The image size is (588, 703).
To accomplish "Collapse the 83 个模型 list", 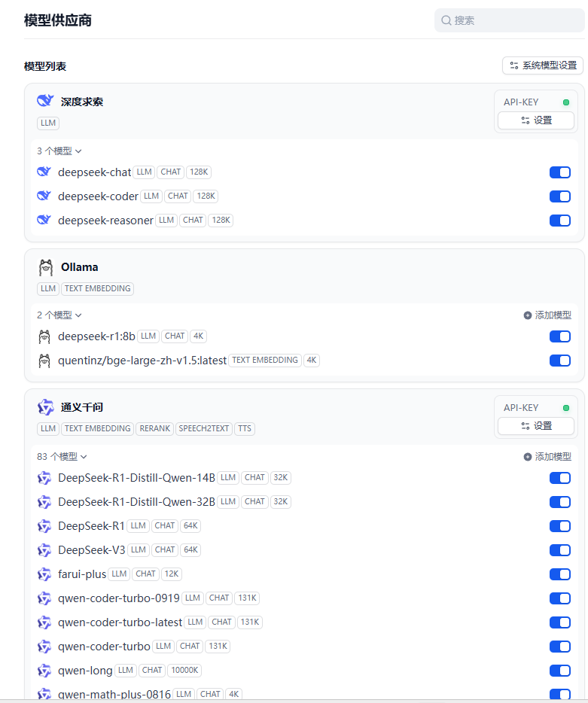I will 62,457.
